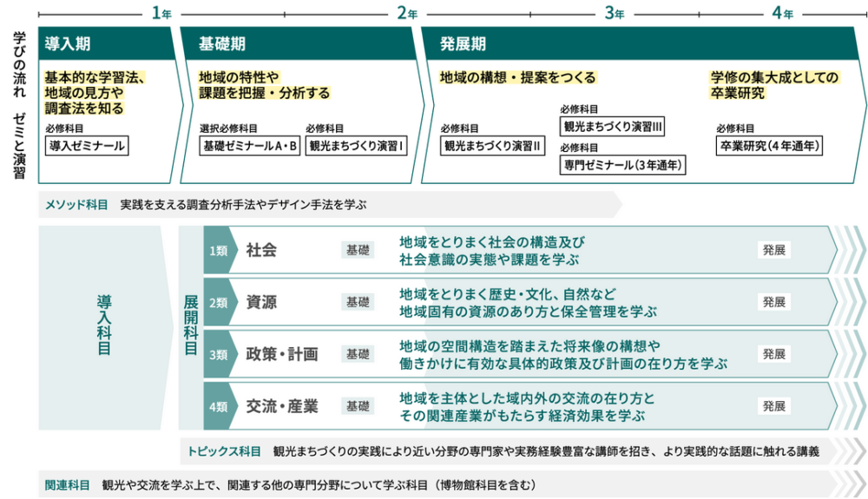The height and width of the screenshot is (499, 868).
Task: Click the 2年 timeline marker
Action: point(407,13)
